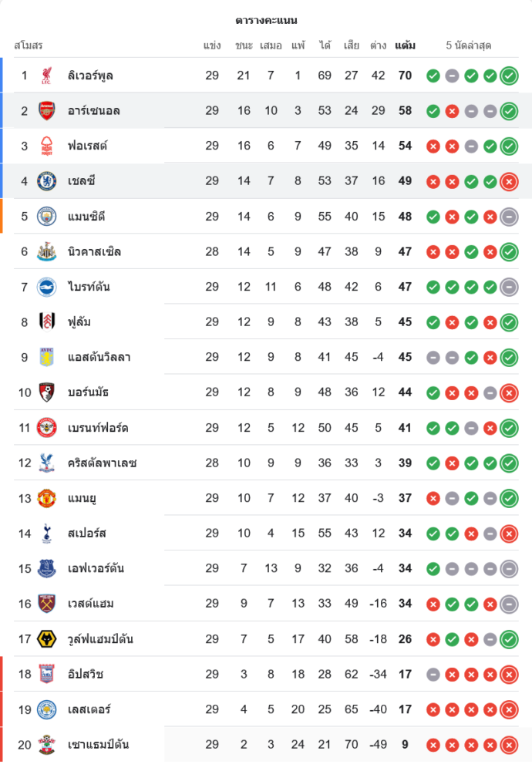532x771 pixels.
Task: Sort table by แต้ม points column
Action: (x=405, y=45)
